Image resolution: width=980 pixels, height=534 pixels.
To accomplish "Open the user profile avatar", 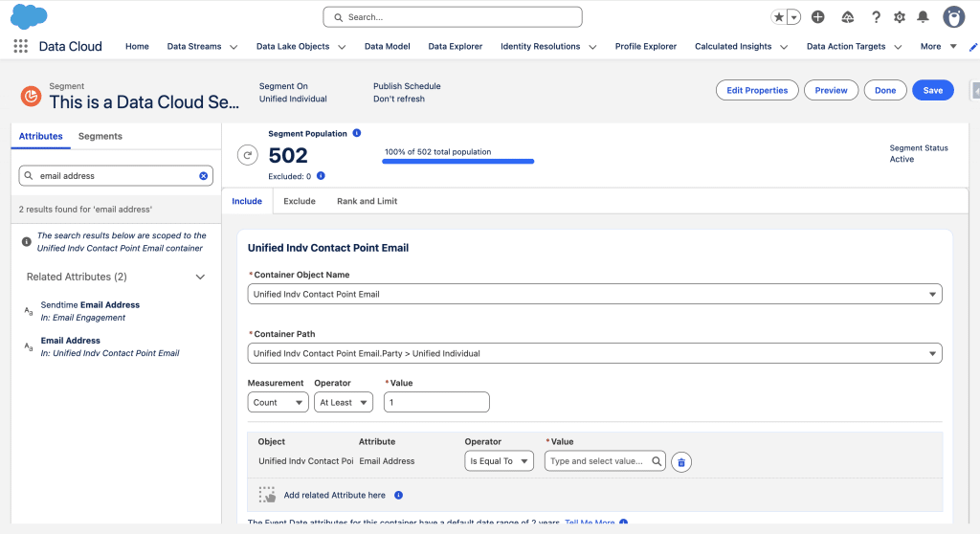I will click(953, 17).
